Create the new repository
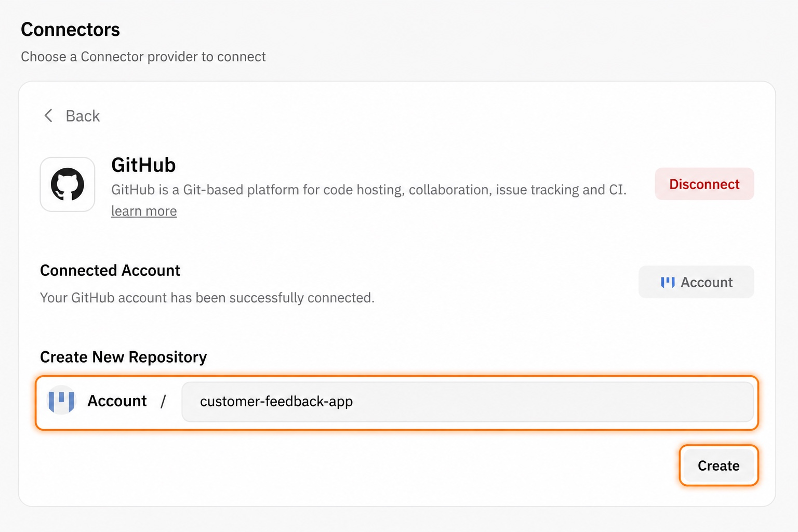The width and height of the screenshot is (798, 532). point(719,465)
